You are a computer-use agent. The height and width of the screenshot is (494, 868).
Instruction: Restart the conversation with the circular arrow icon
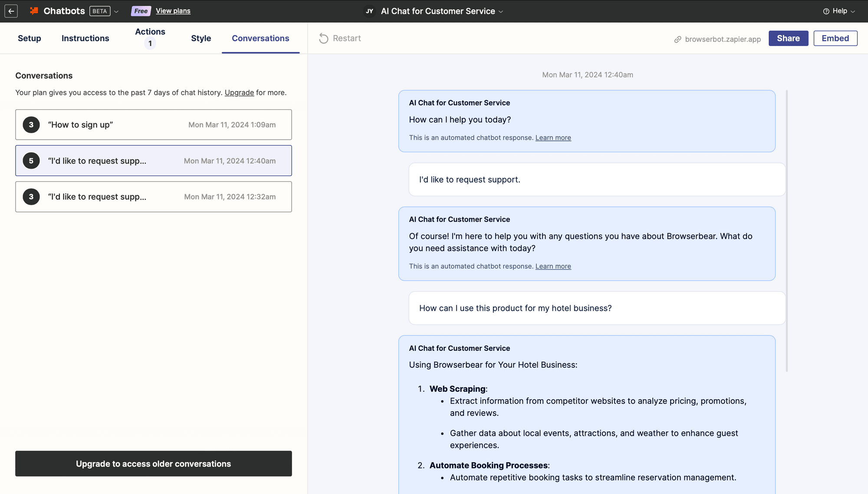tap(323, 38)
